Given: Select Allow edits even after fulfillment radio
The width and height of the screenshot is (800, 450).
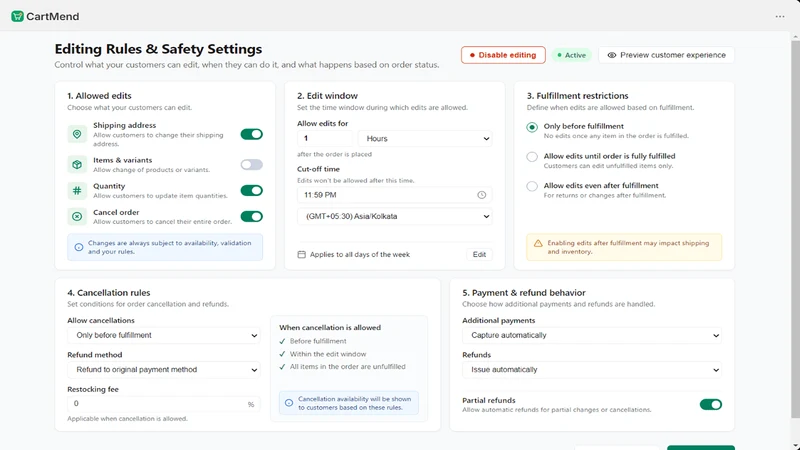Looking at the screenshot, I should coord(532,186).
